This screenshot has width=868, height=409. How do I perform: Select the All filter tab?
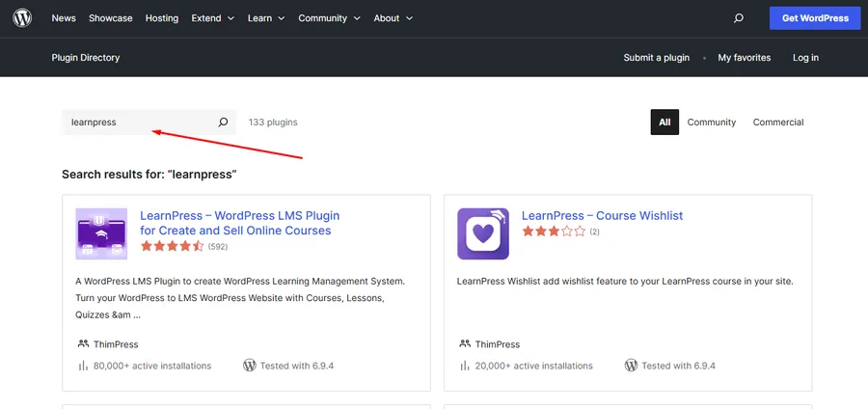[665, 123]
